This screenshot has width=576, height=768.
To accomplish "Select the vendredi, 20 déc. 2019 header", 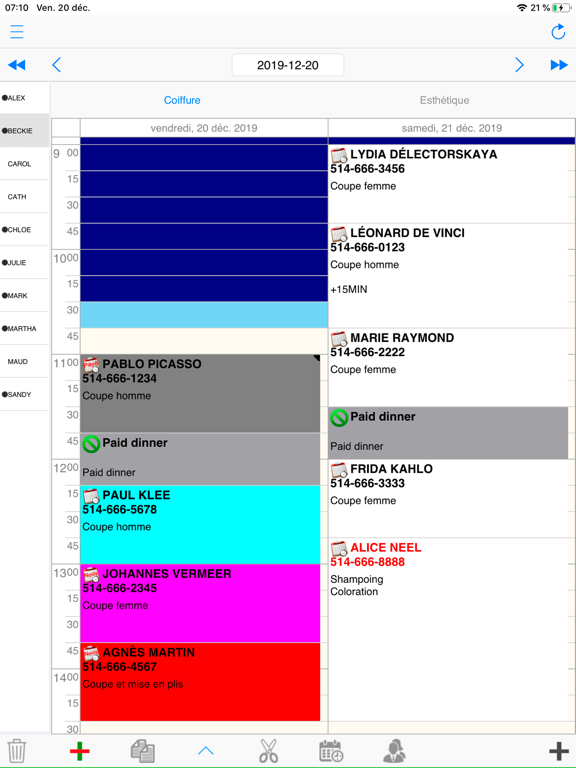I will tap(204, 128).
